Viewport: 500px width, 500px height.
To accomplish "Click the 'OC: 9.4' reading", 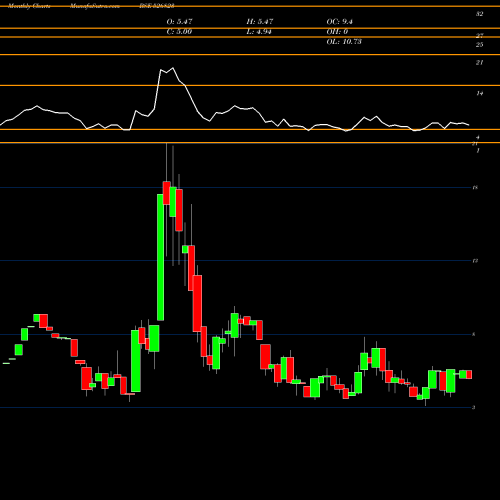I will coord(340,22).
